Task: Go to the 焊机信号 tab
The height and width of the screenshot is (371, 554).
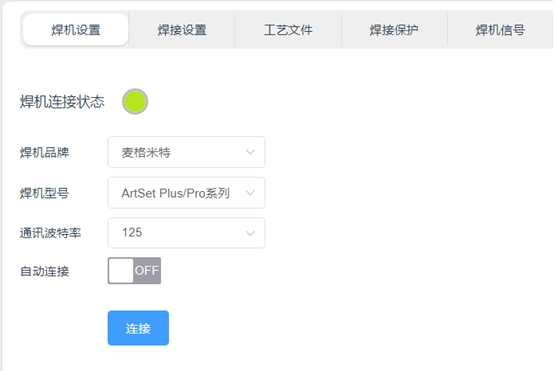Action: pyautogui.click(x=500, y=30)
